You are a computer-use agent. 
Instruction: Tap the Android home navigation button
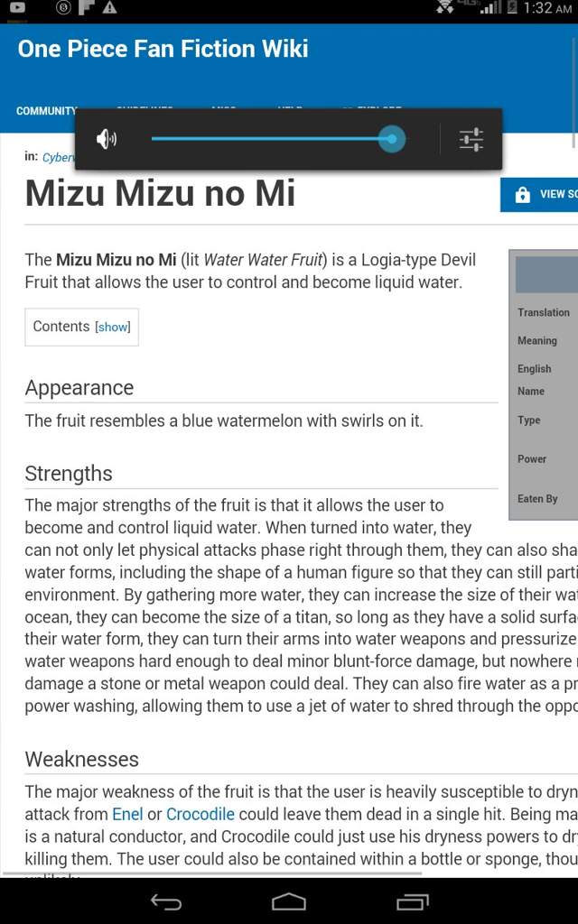click(x=288, y=901)
